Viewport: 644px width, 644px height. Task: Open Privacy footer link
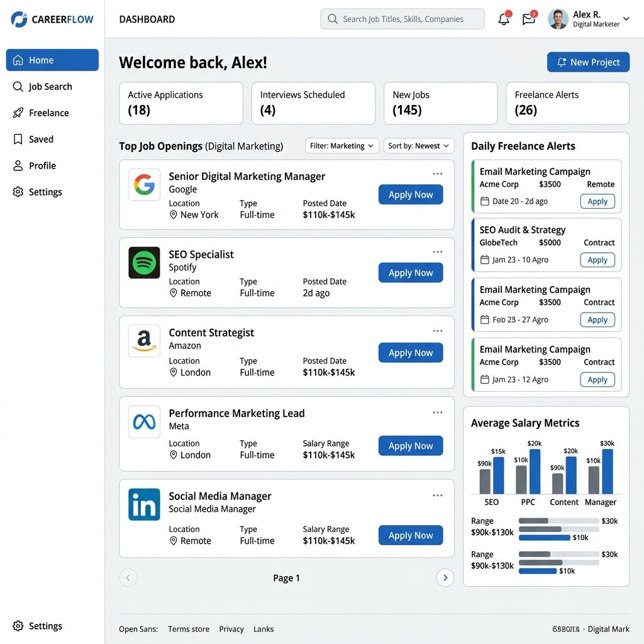click(x=231, y=629)
